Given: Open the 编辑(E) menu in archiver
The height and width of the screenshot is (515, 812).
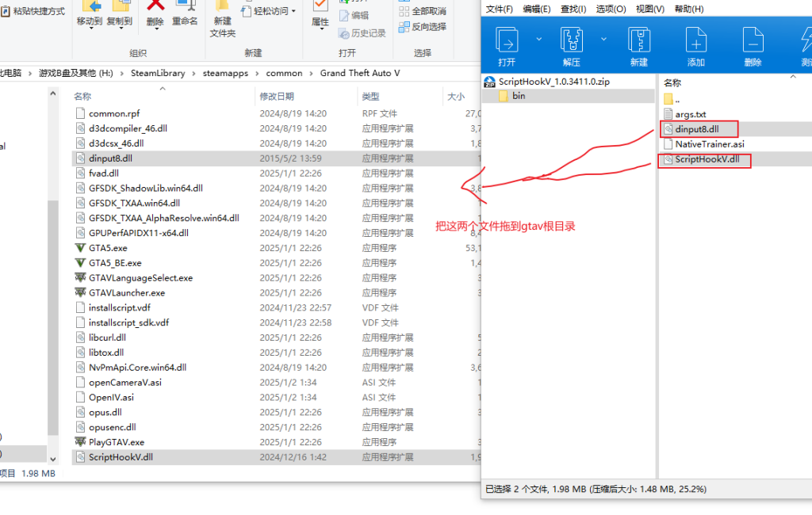Looking at the screenshot, I should point(537,9).
